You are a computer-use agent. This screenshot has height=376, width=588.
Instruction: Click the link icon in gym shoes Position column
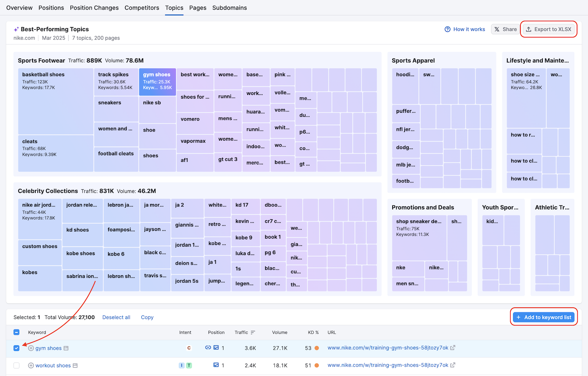tap(208, 348)
